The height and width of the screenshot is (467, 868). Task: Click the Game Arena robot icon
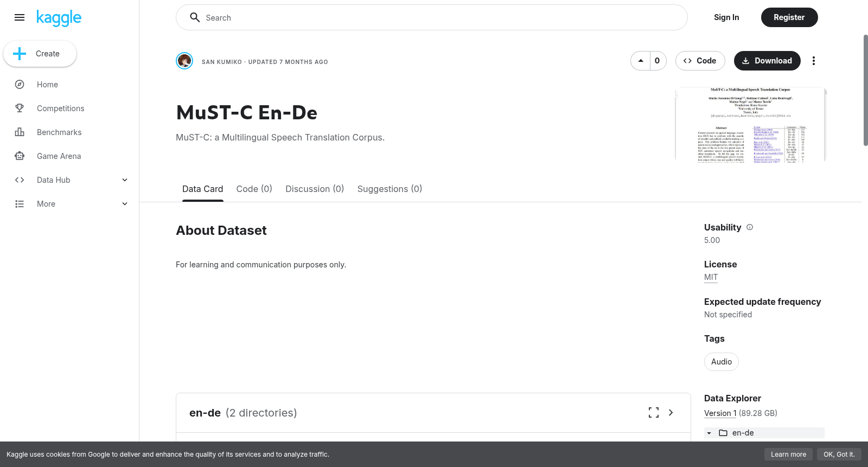click(20, 156)
